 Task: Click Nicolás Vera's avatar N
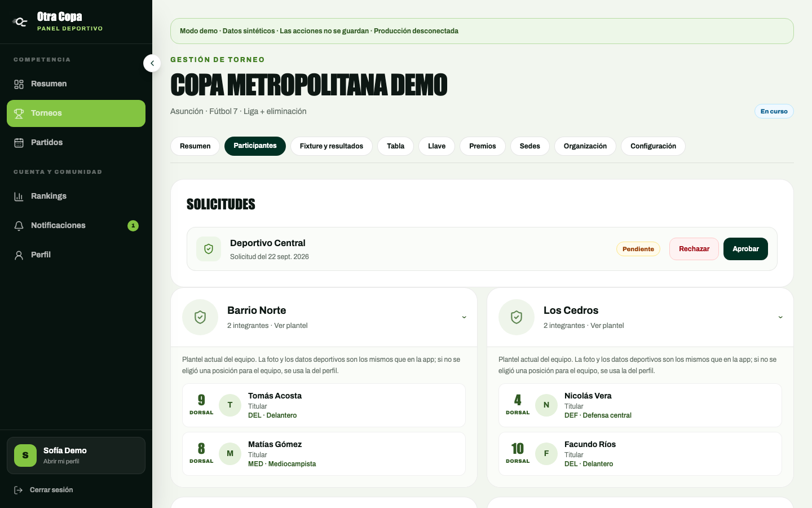click(546, 405)
